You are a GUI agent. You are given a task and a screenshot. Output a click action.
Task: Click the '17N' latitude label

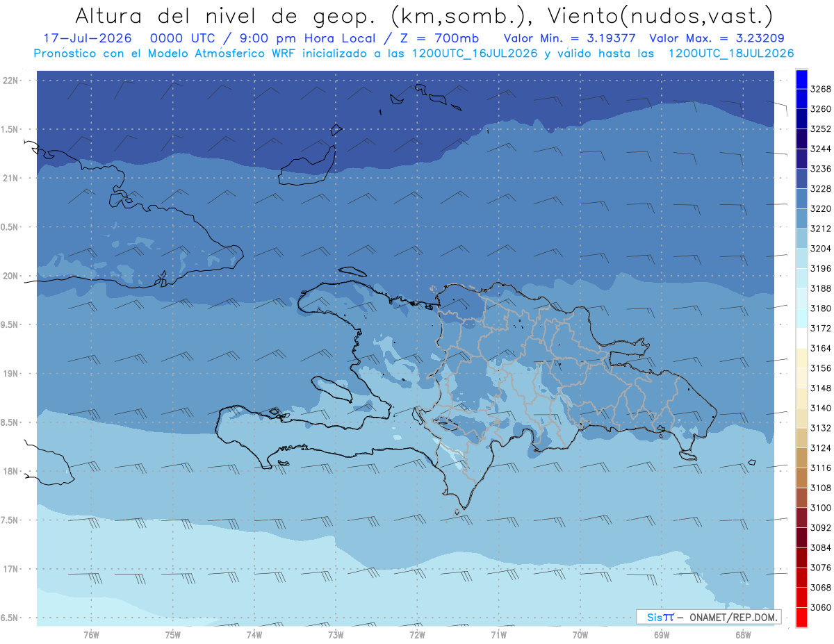pyautogui.click(x=10, y=569)
